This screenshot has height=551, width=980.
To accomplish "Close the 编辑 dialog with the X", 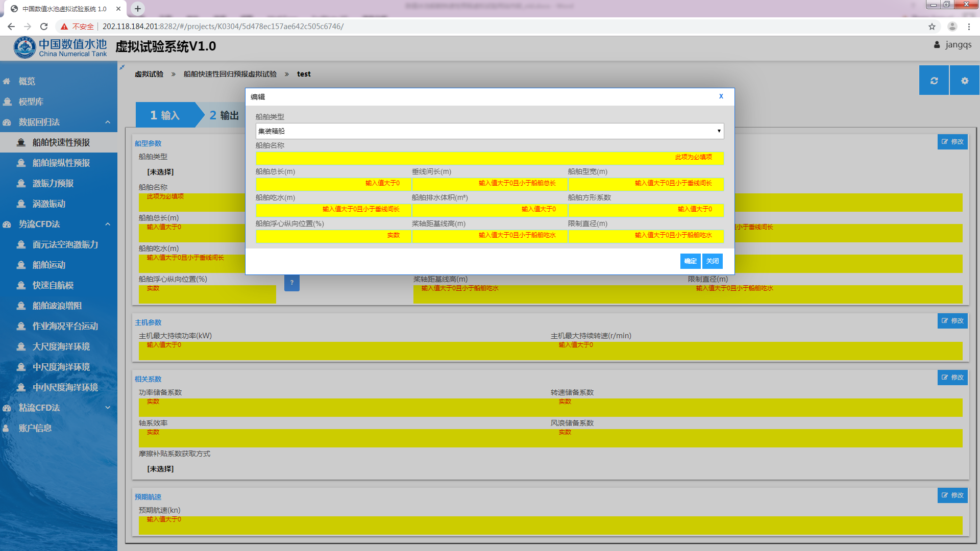I will (721, 96).
